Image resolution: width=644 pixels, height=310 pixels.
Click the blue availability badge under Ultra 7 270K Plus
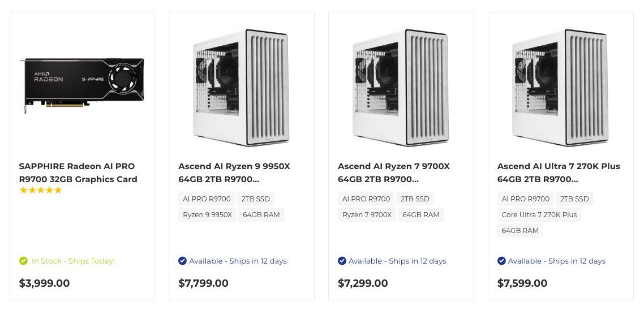tap(501, 261)
